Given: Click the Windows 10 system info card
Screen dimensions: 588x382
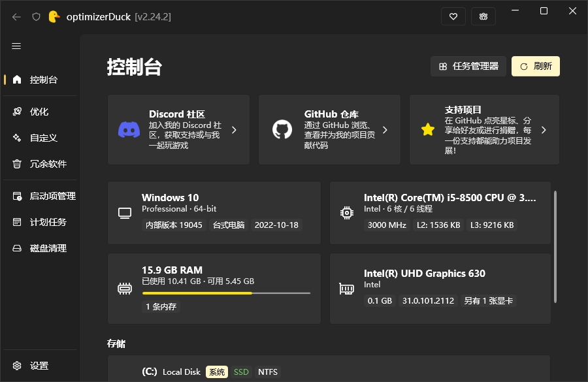Looking at the screenshot, I should (x=214, y=213).
